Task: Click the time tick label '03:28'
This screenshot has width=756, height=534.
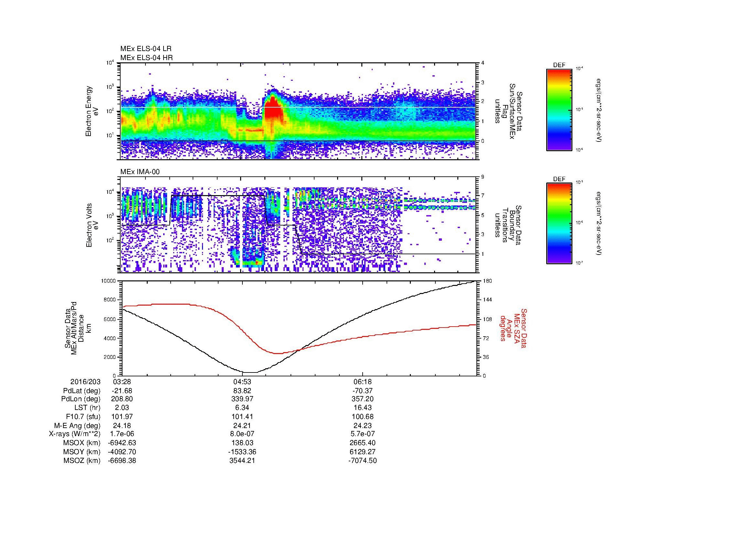Action: 122,382
